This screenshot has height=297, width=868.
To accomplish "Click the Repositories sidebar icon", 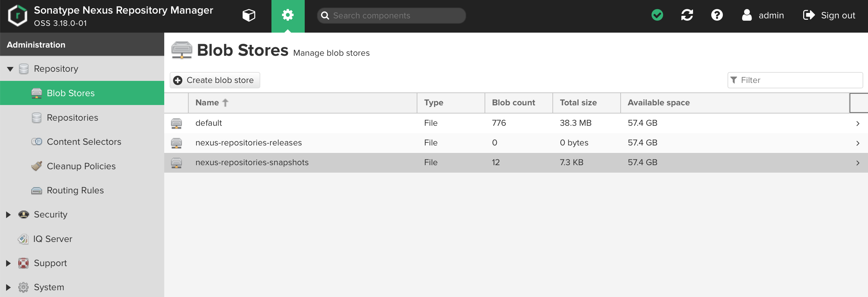I will click(37, 118).
